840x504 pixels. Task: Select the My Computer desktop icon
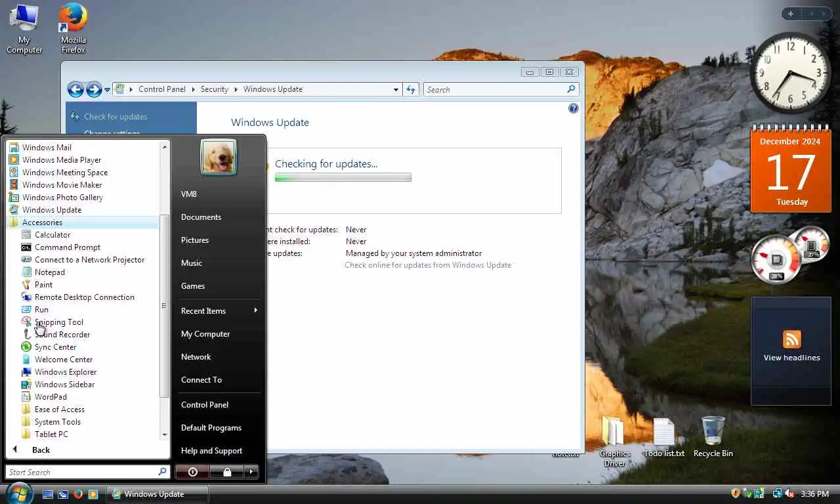pos(24,29)
